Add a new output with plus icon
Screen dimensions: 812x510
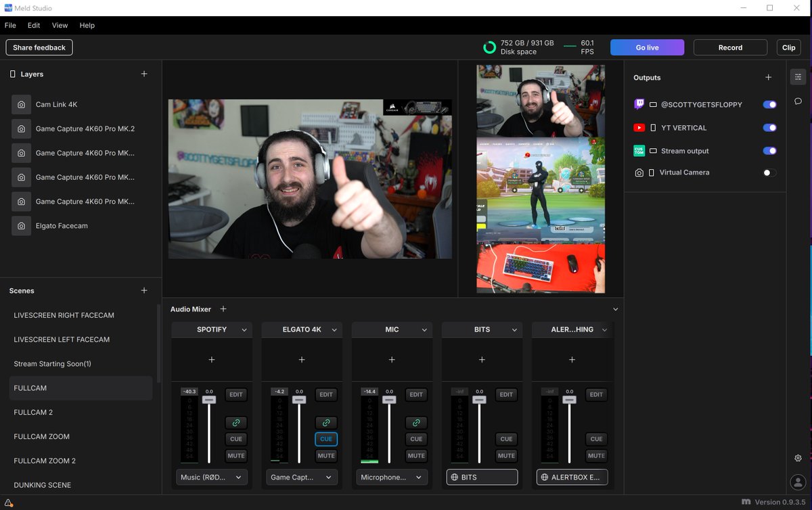tap(768, 77)
